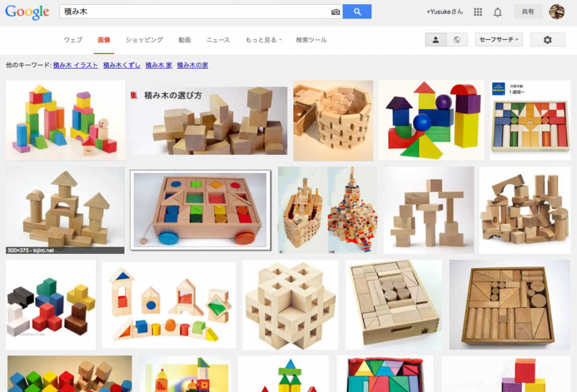This screenshot has height=392, width=577.
Task: Open the Google apps grid icon
Action: pos(478,12)
